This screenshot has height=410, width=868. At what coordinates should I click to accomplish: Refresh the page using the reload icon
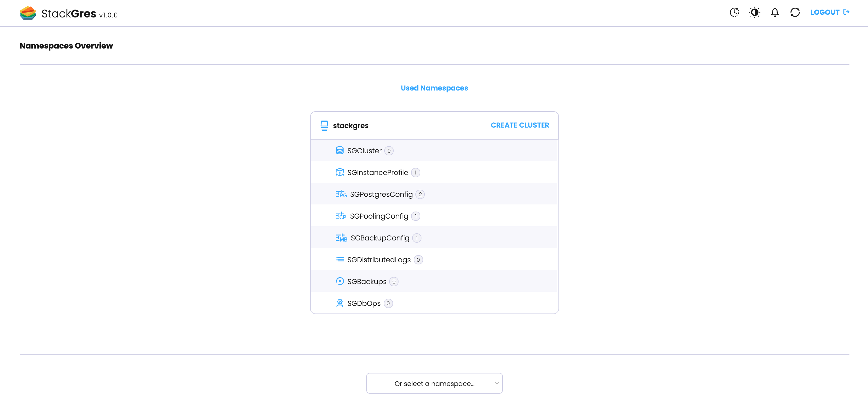[x=795, y=12]
